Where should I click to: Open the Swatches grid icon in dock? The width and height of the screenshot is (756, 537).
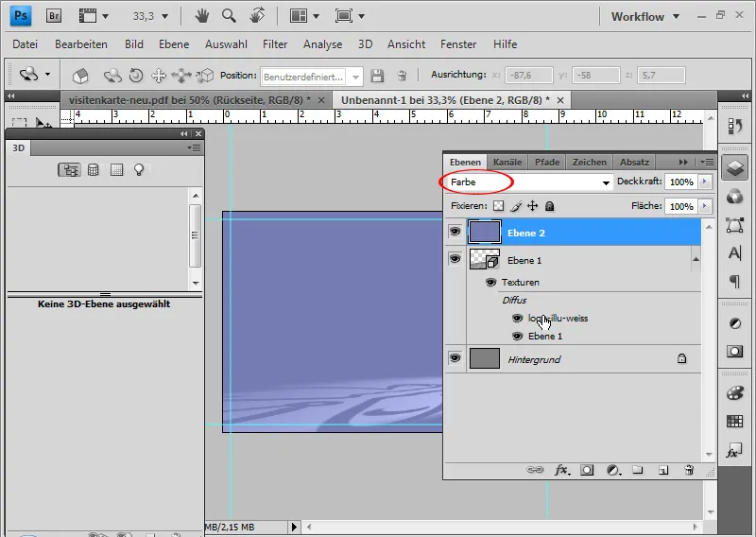pyautogui.click(x=735, y=422)
